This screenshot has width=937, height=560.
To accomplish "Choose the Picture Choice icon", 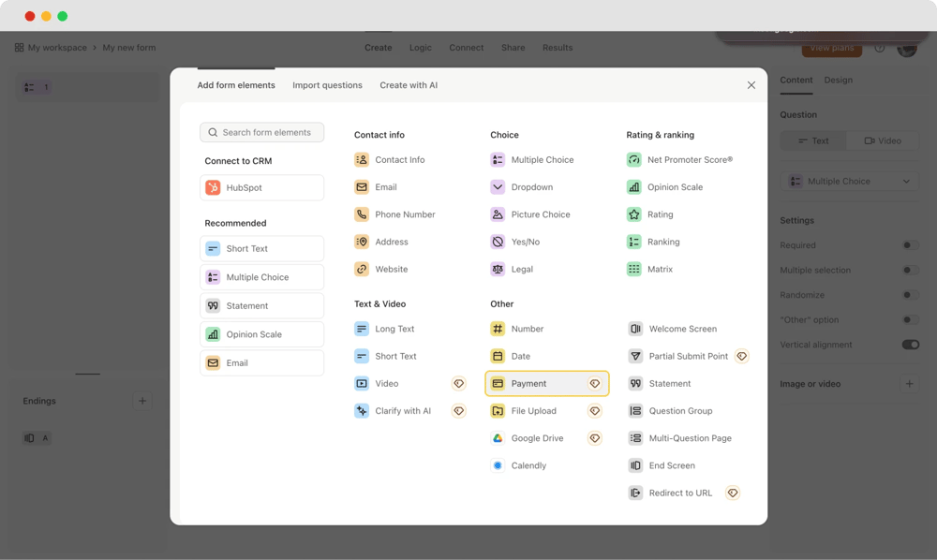I will (x=498, y=214).
